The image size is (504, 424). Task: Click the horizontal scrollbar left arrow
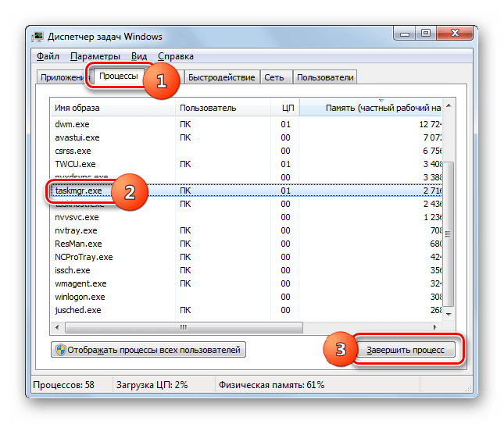pyautogui.click(x=57, y=327)
